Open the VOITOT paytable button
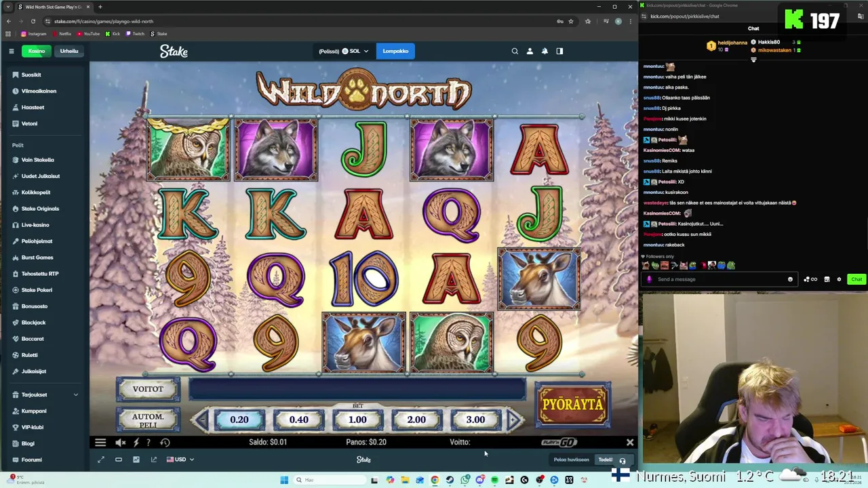The image size is (868, 488). pos(148,389)
